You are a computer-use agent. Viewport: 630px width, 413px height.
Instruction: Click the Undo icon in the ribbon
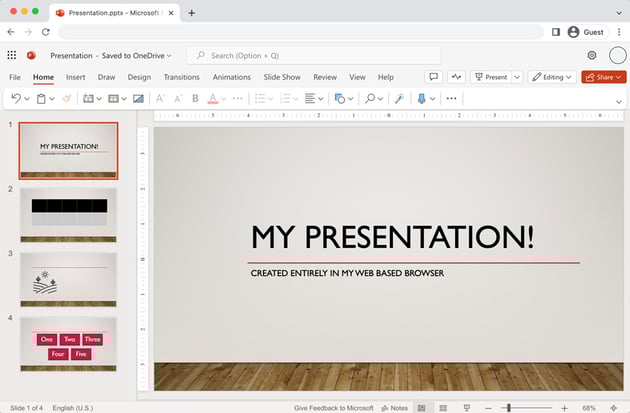point(15,99)
